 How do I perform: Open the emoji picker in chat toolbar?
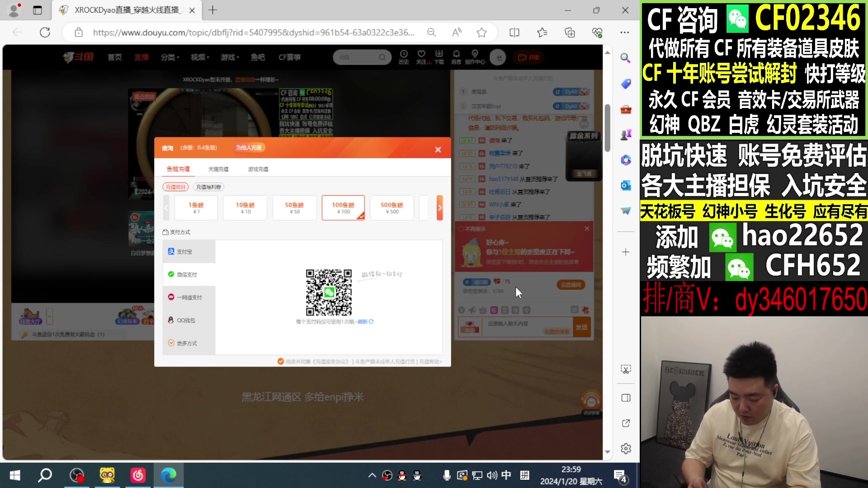(x=461, y=310)
